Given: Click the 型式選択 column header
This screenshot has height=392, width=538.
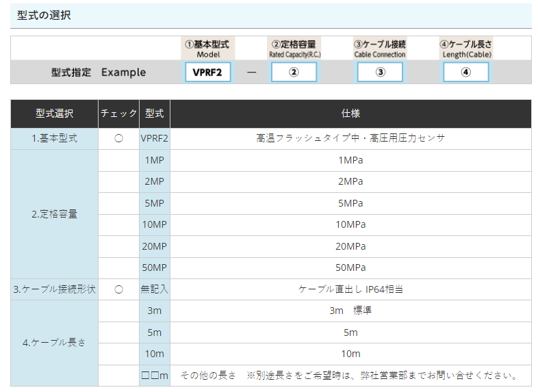Looking at the screenshot, I should click(54, 114).
